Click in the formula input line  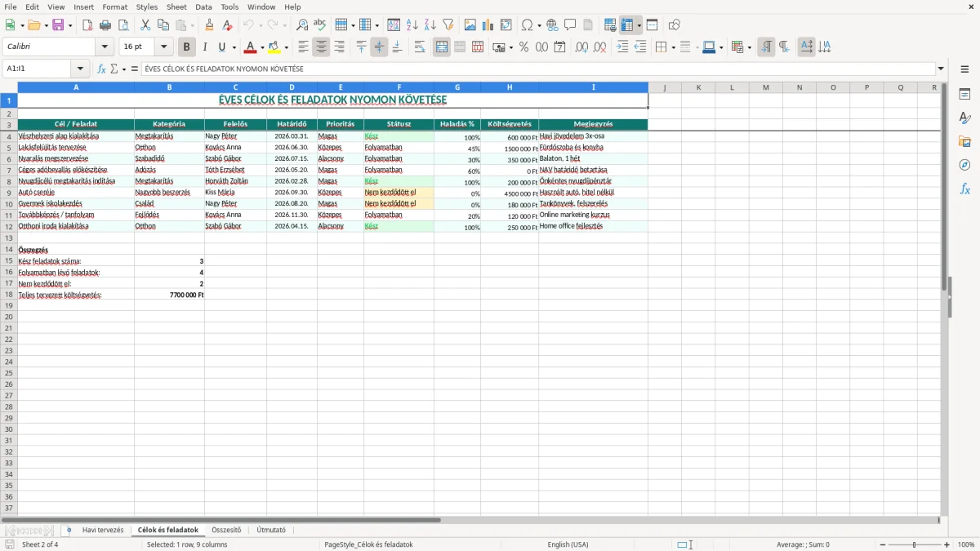pos(537,69)
